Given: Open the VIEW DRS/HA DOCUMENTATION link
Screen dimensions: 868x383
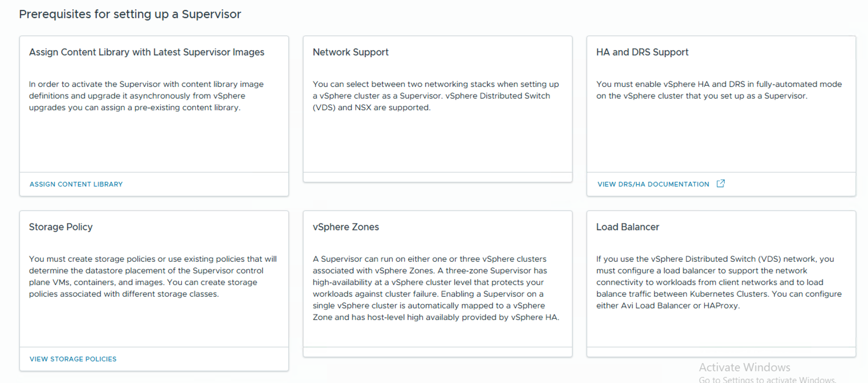Looking at the screenshot, I should coord(654,184).
